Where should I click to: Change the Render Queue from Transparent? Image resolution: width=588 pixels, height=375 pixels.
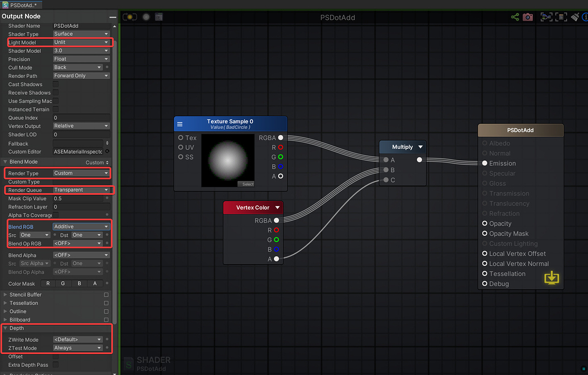click(x=81, y=189)
